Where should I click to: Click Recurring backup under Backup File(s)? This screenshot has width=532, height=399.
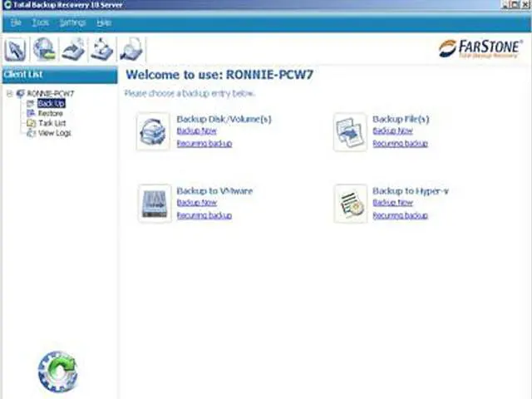tap(400, 144)
